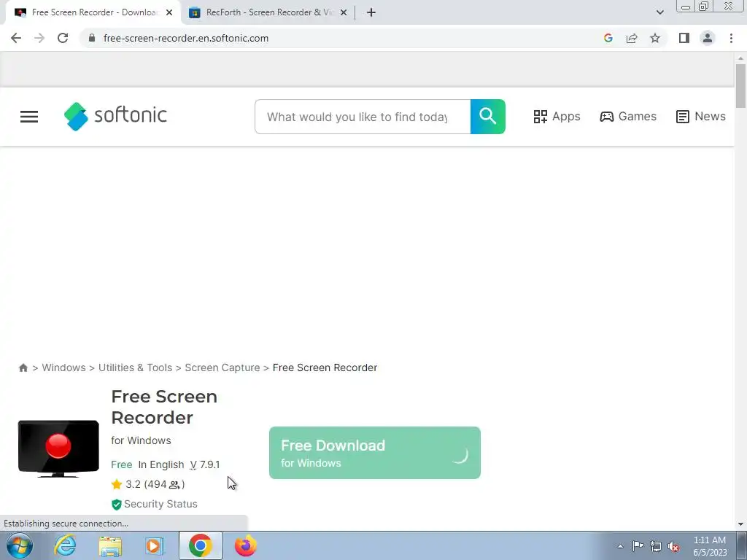Open the Windows Start button
This screenshot has width=747, height=560.
20,545
